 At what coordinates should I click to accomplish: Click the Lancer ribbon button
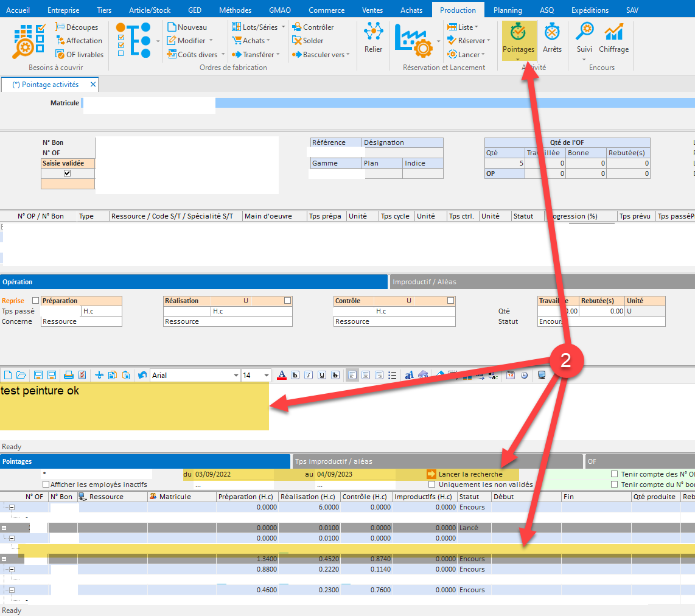click(x=466, y=55)
